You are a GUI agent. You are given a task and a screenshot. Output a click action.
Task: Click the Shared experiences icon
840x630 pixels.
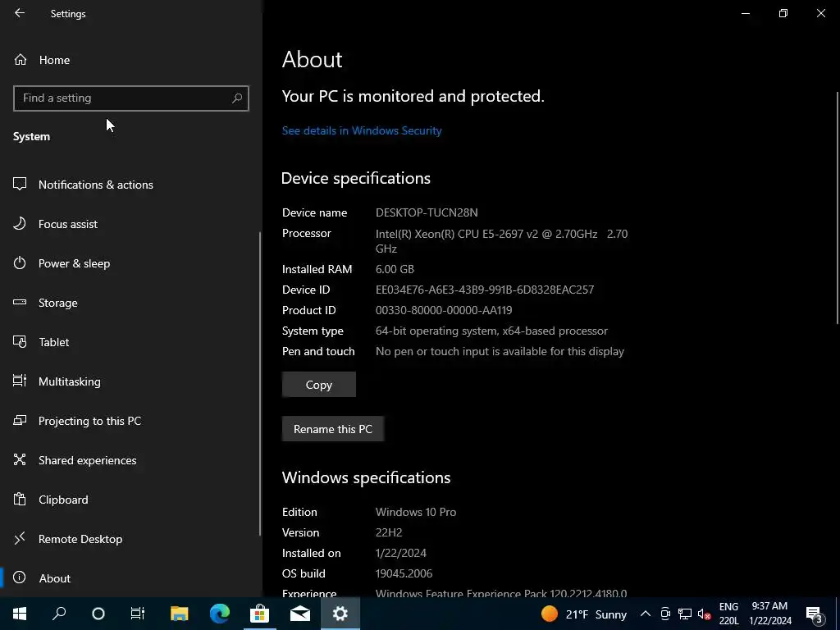pos(20,459)
